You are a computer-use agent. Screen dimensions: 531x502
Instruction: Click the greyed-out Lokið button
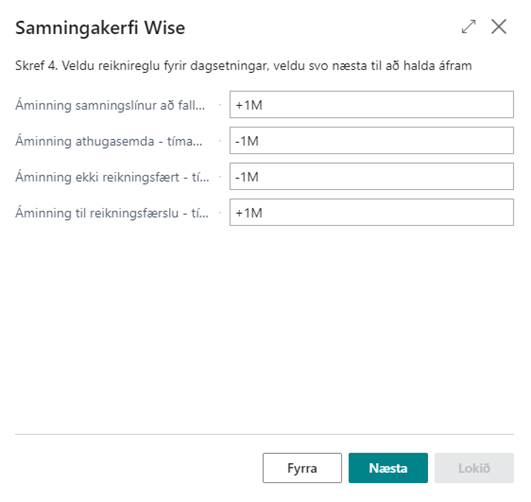pyautogui.click(x=474, y=468)
